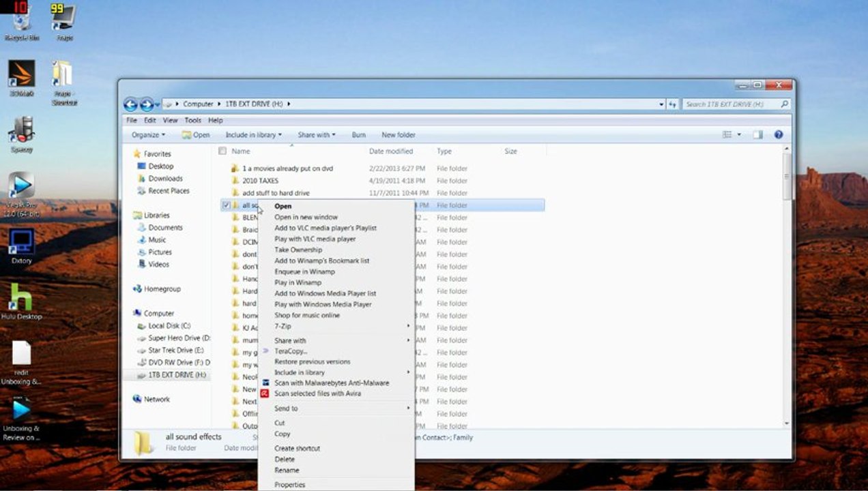The image size is (868, 491).
Task: Open the Fraps desktop icon
Action: (64, 23)
